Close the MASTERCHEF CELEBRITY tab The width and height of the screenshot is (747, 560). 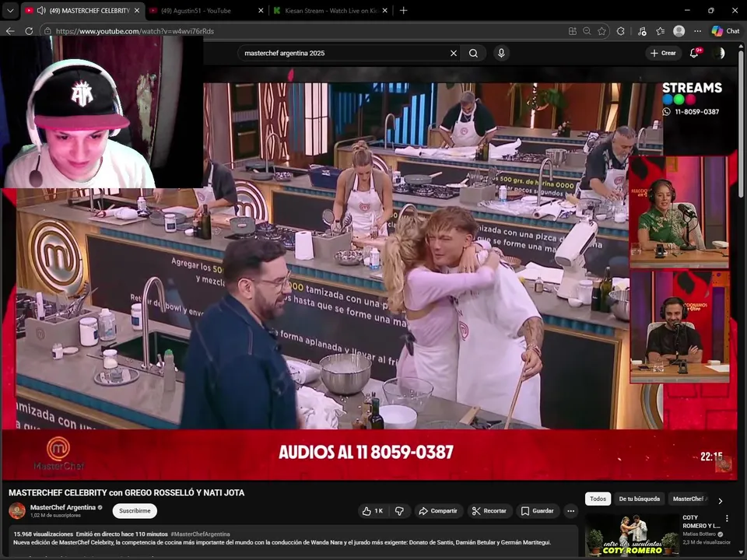pos(137,10)
